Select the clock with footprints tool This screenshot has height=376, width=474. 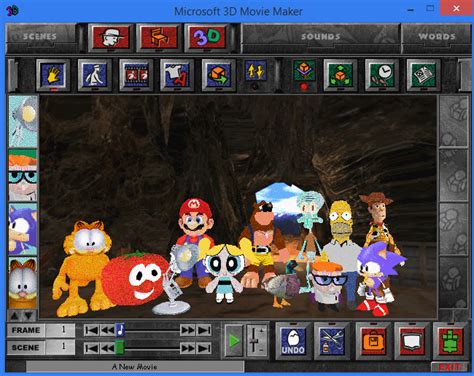coord(382,75)
